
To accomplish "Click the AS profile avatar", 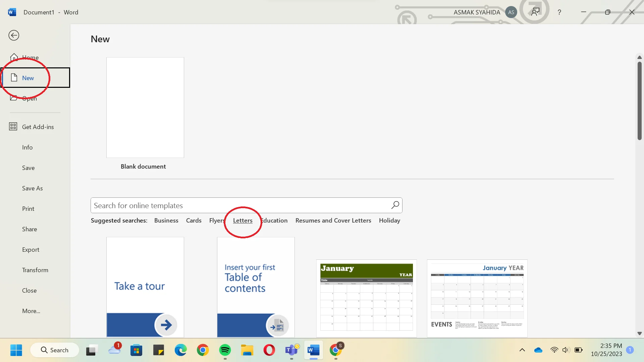I will [511, 12].
